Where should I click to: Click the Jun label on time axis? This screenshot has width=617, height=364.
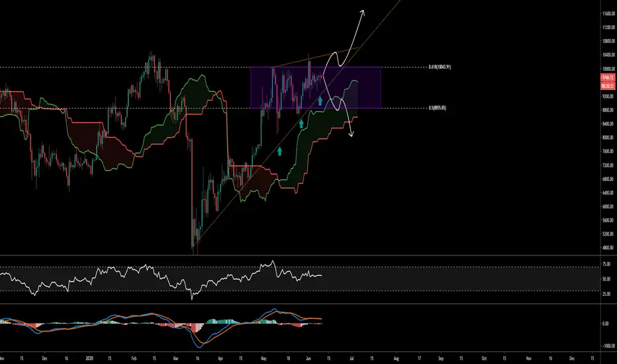(x=308, y=359)
